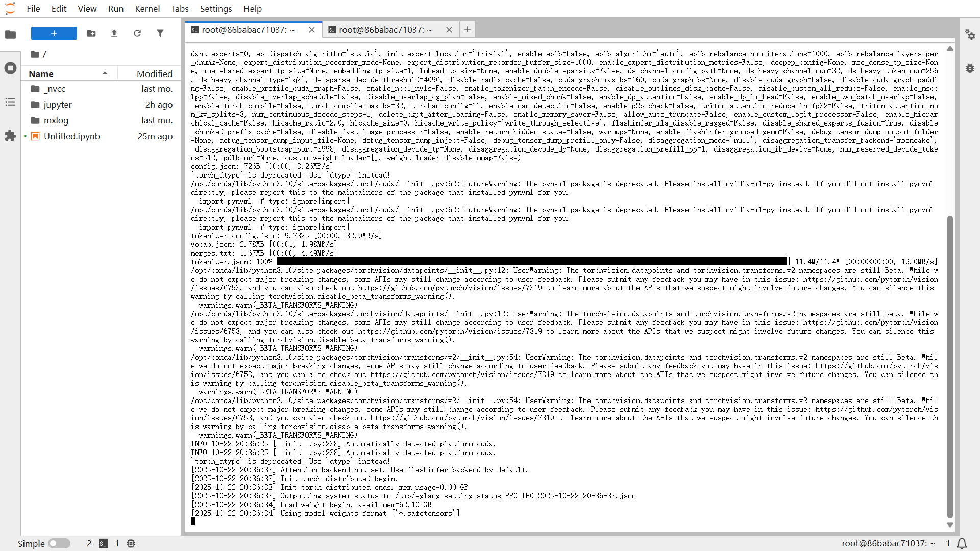Image resolution: width=980 pixels, height=551 pixels.
Task: Sort files by Modified column header
Action: tap(150, 73)
